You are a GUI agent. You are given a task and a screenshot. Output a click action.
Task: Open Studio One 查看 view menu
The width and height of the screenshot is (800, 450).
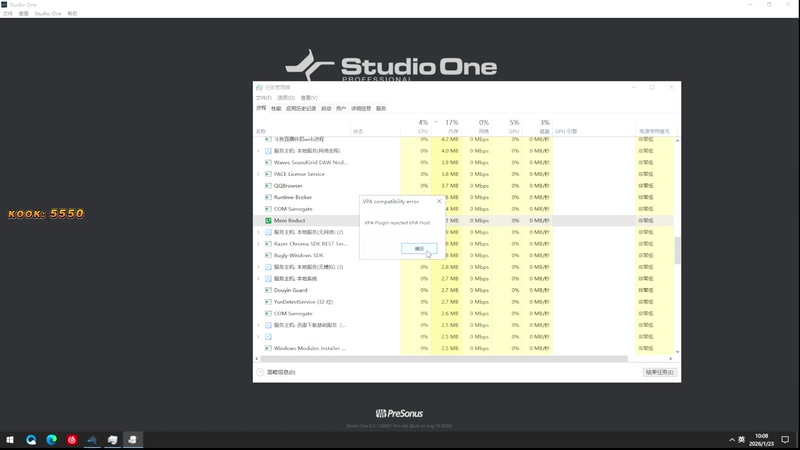(23, 14)
